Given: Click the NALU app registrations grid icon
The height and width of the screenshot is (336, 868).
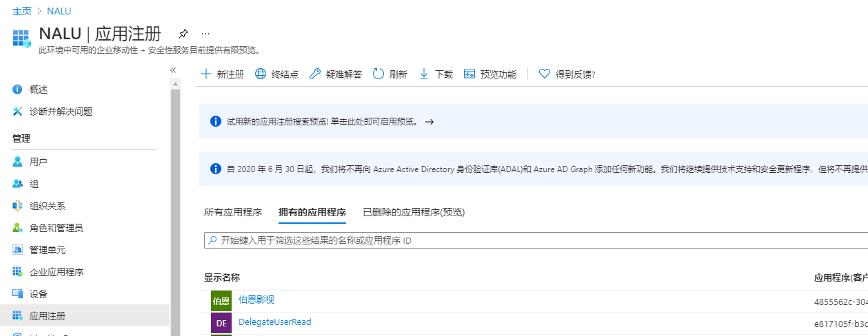Looking at the screenshot, I should 22,38.
